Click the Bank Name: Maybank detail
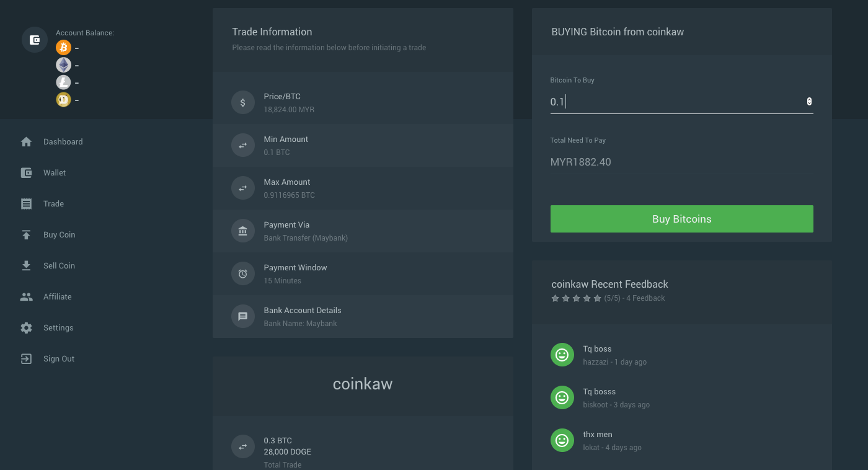The width and height of the screenshot is (868, 470). click(x=300, y=324)
